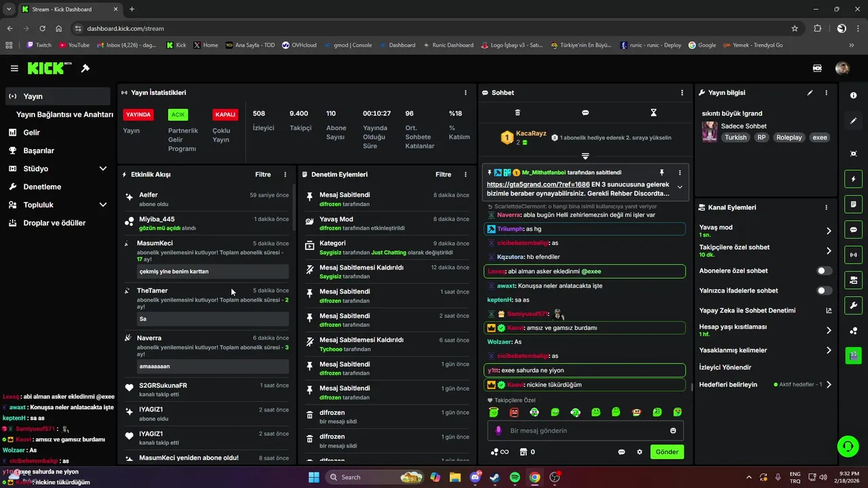Open the emoji picker in the message box

pos(673,430)
